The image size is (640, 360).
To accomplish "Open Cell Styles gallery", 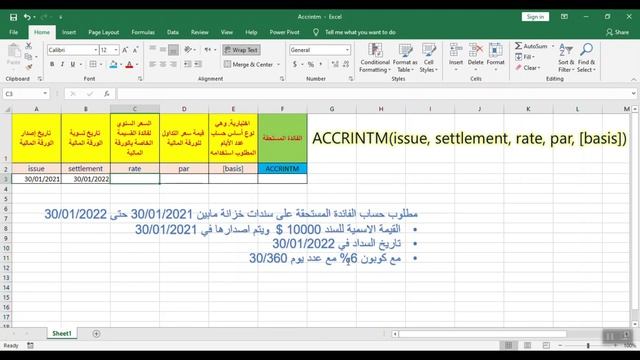I will (429, 58).
